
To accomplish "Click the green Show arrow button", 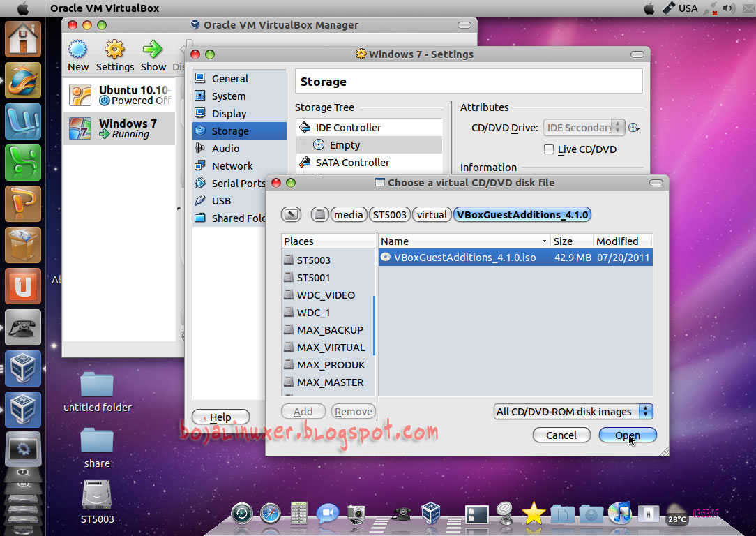I will point(153,56).
